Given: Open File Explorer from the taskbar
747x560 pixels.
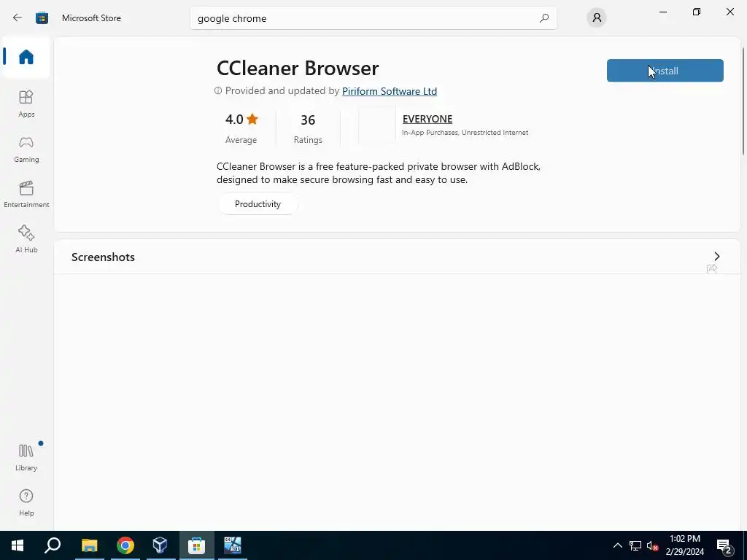Looking at the screenshot, I should click(89, 545).
